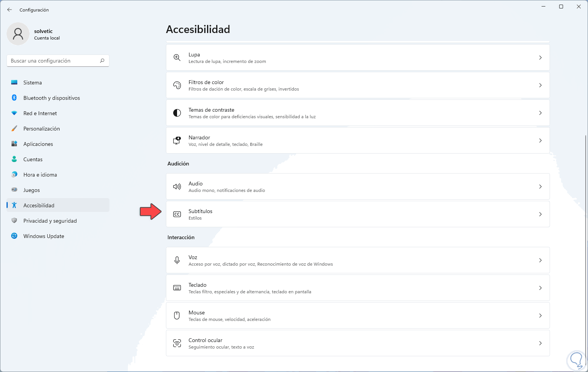The height and width of the screenshot is (372, 588).
Task: Click the Audio speaker icon
Action: point(177,187)
